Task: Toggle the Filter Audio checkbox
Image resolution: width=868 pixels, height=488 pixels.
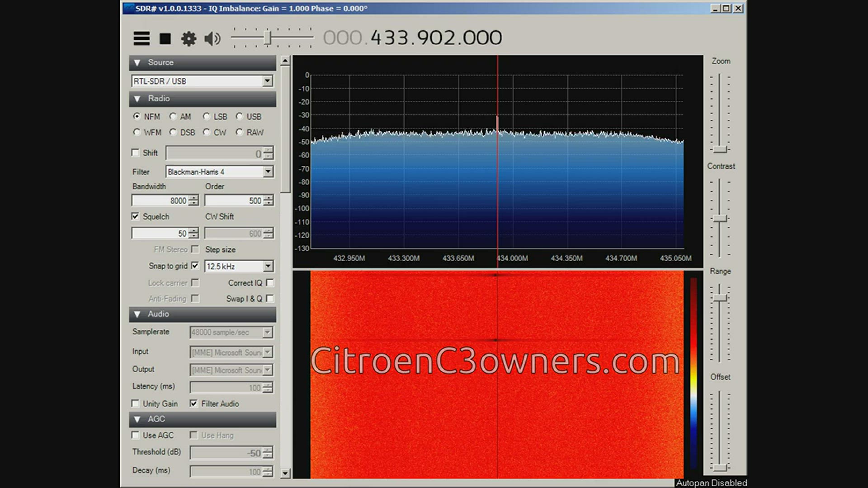Action: coord(193,404)
